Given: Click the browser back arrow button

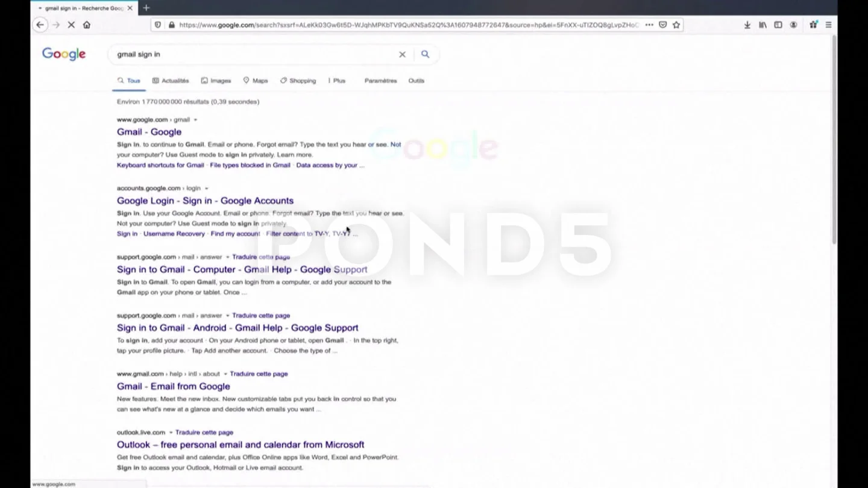Looking at the screenshot, I should pyautogui.click(x=40, y=25).
